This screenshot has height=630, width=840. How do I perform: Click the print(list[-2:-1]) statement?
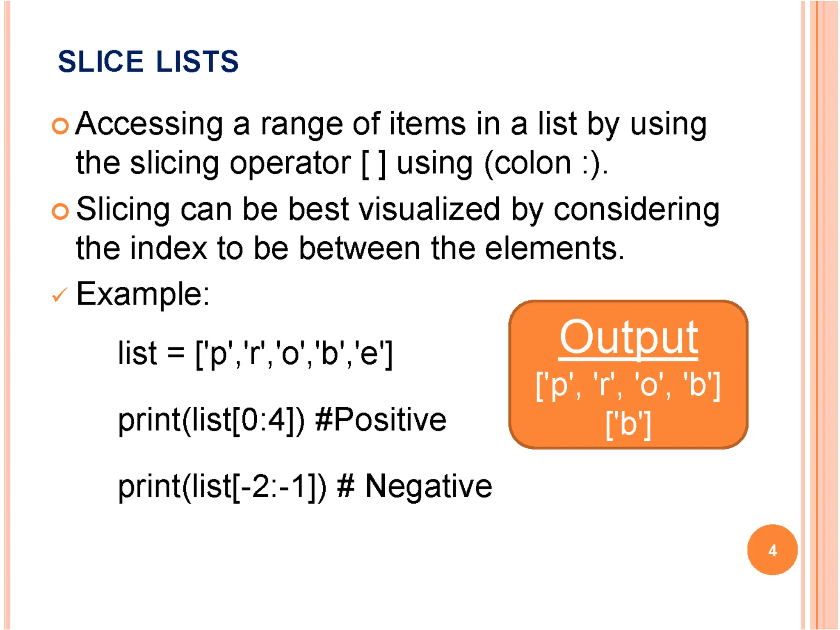click(x=222, y=486)
